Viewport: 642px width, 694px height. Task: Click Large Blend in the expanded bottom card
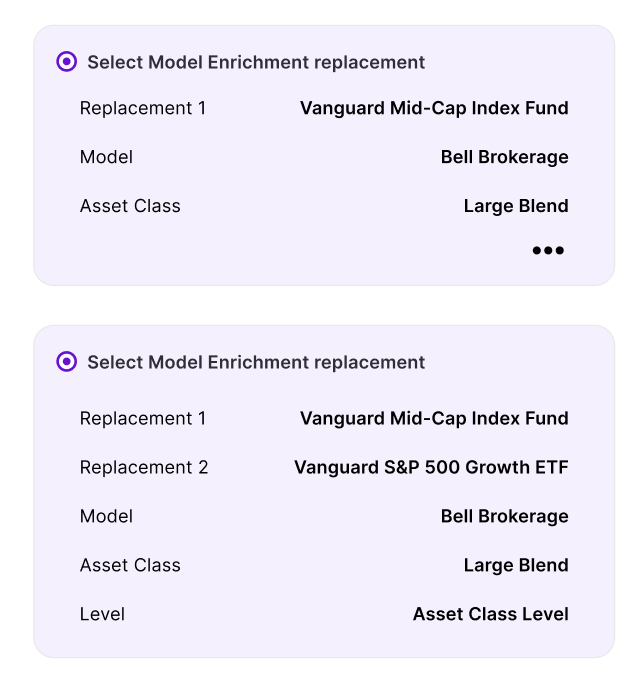(516, 565)
